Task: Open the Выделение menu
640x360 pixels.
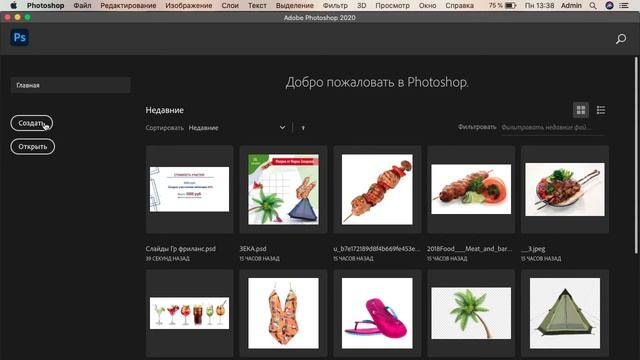Action: tap(295, 6)
